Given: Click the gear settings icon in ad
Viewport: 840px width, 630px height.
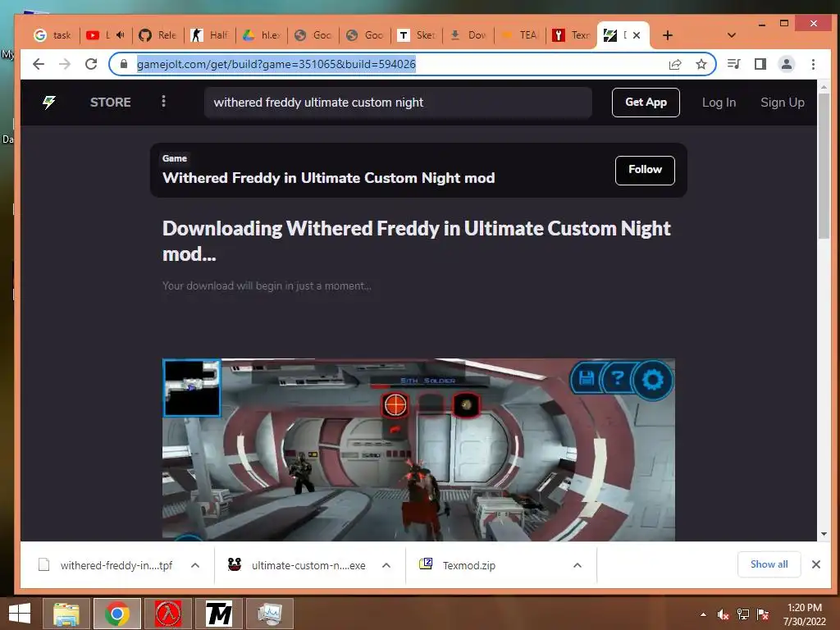Looking at the screenshot, I should click(652, 380).
